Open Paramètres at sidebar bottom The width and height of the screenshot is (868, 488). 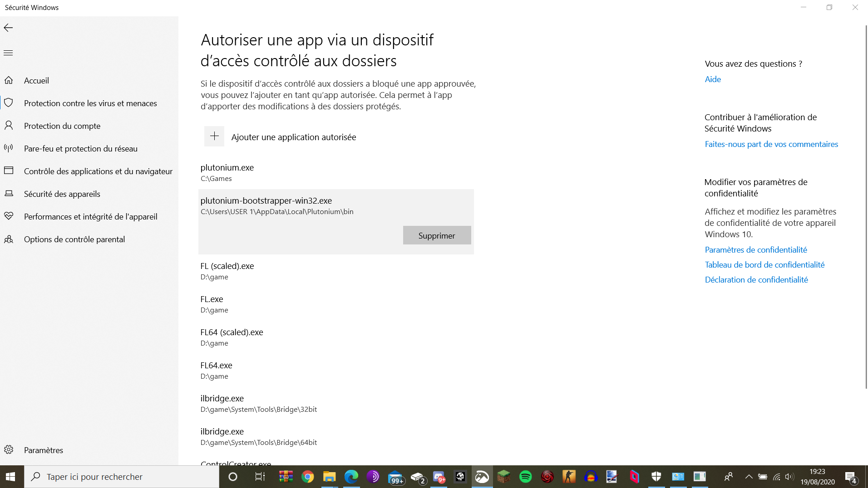pyautogui.click(x=89, y=450)
